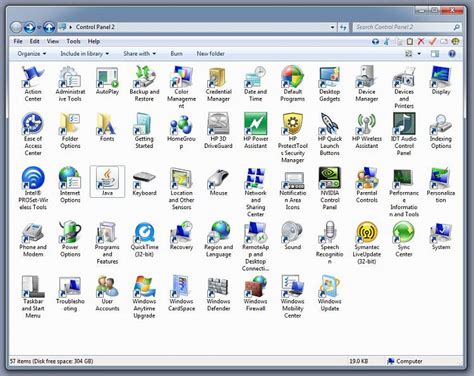This screenshot has height=376, width=474.
Task: Open Windows Firewall
Action: click(255, 293)
